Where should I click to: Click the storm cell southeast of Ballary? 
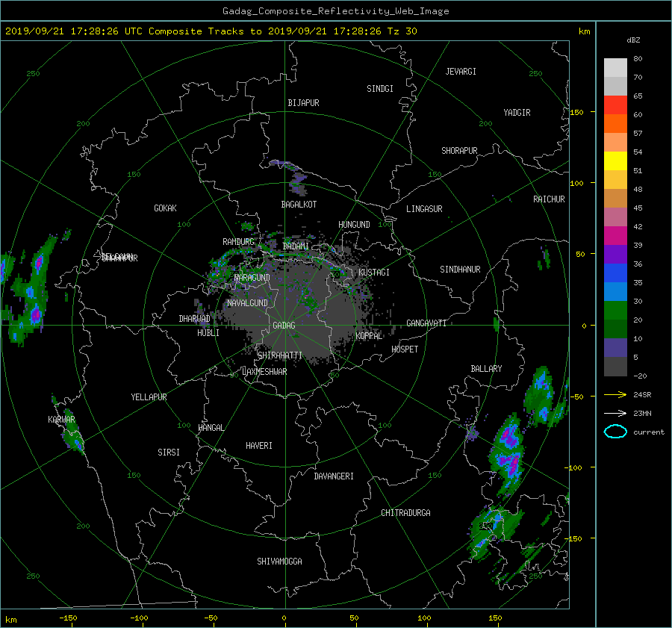(508, 455)
